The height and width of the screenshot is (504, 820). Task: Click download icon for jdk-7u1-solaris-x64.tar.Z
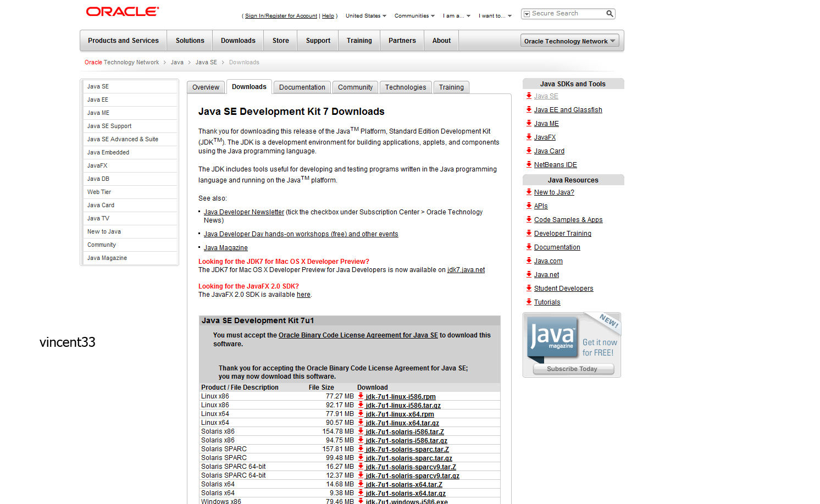(x=361, y=484)
